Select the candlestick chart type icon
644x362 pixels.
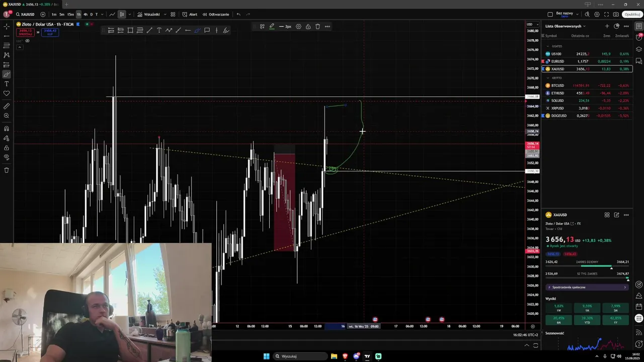(x=122, y=14)
